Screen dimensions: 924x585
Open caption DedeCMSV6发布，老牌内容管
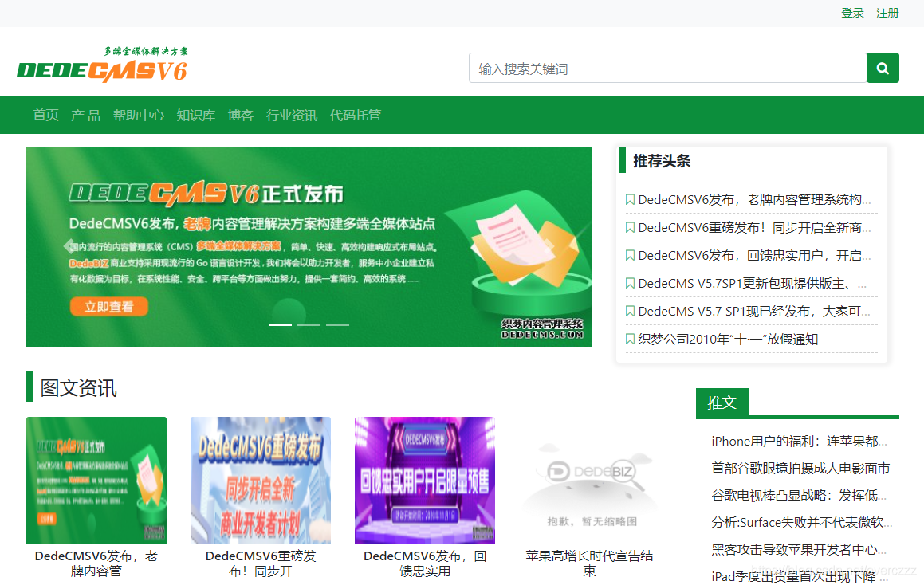(96, 563)
